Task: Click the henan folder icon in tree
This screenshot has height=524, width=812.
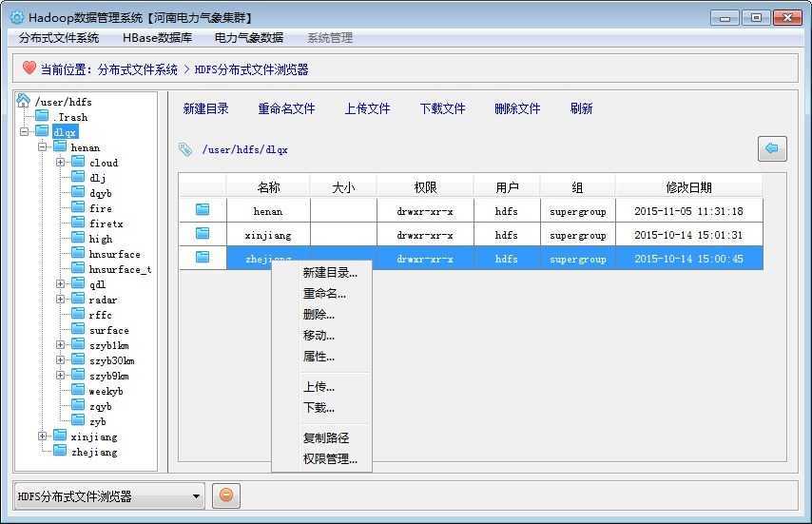Action: click(60, 146)
